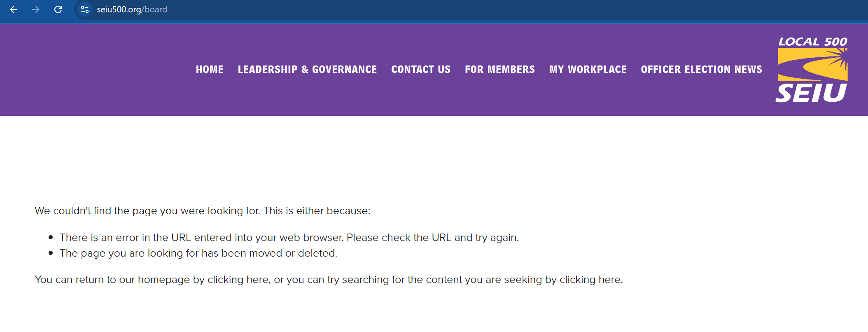The image size is (868, 332).
Task: Open the site information icon
Action: coord(85,9)
